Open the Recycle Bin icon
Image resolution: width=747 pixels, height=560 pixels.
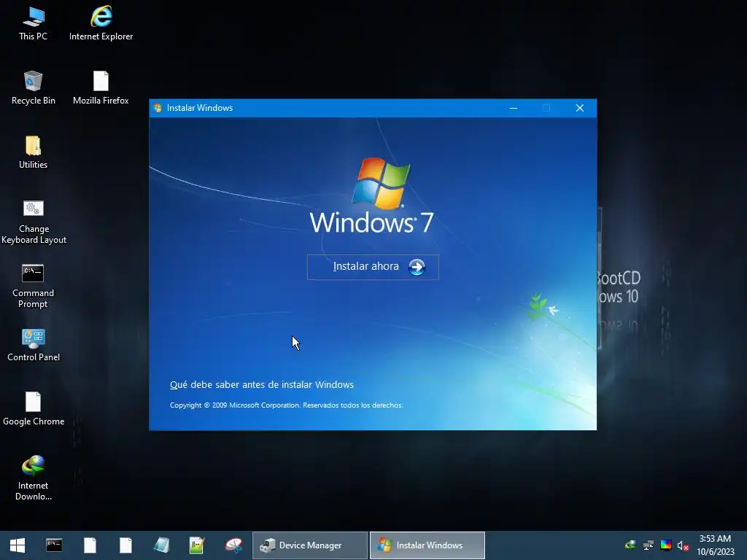[x=34, y=88]
